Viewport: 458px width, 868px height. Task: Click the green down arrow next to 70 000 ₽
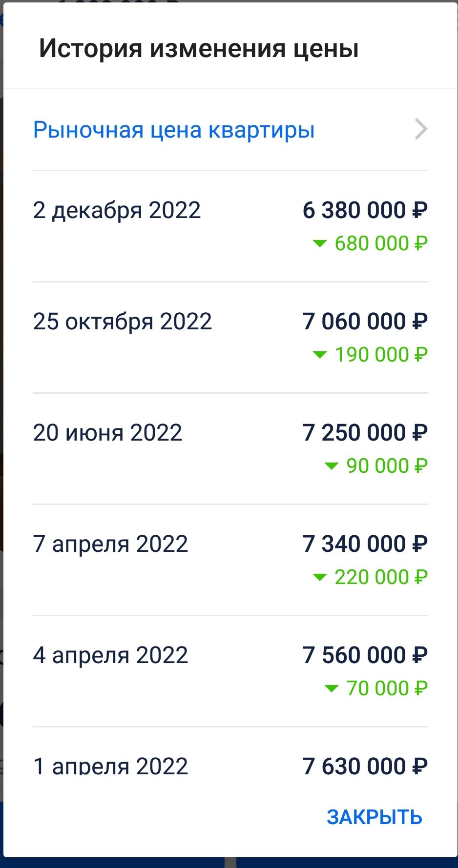332,688
